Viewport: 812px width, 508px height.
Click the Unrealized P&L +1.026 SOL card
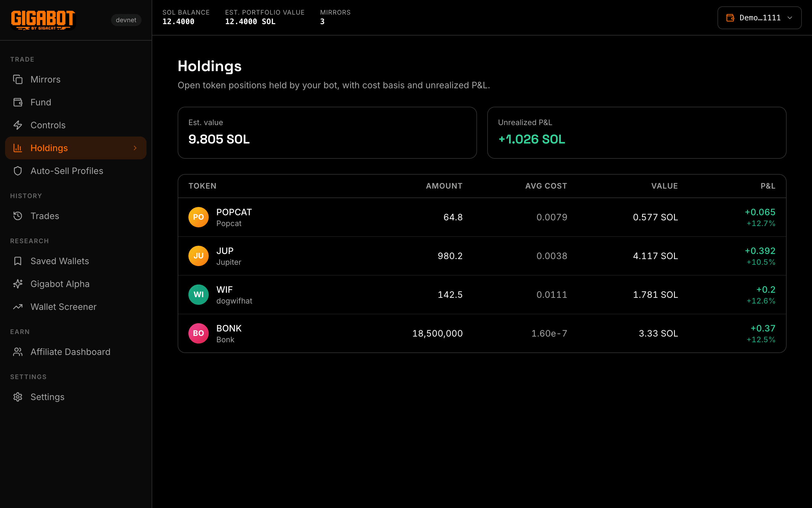[637, 133]
